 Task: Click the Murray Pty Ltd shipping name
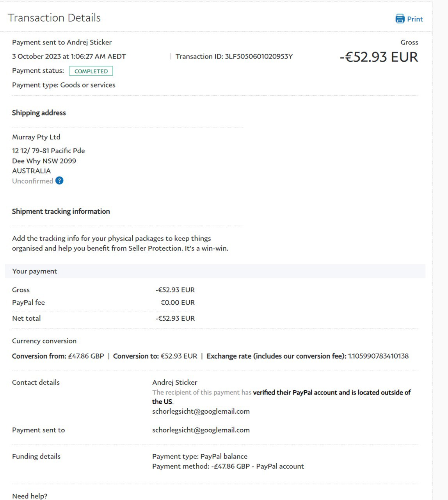[x=36, y=137]
